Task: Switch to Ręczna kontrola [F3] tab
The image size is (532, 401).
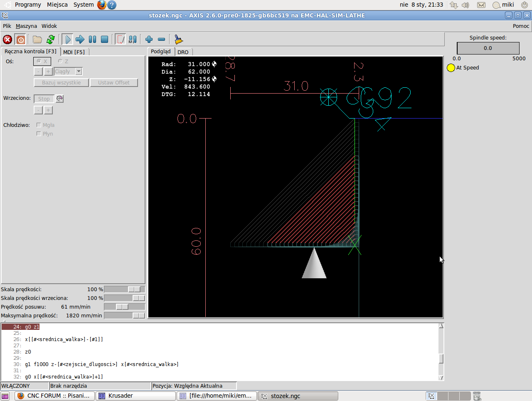Action: (x=30, y=52)
